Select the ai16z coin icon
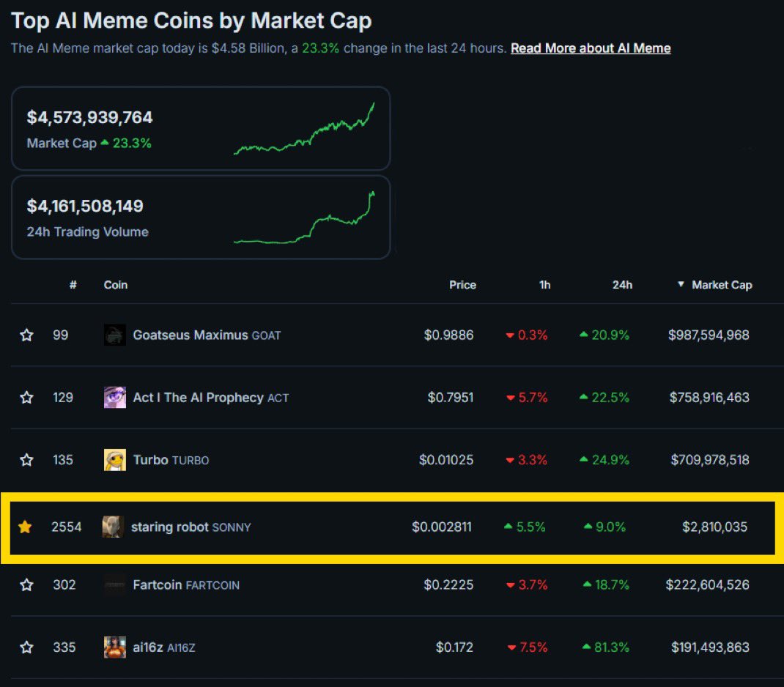 114,647
